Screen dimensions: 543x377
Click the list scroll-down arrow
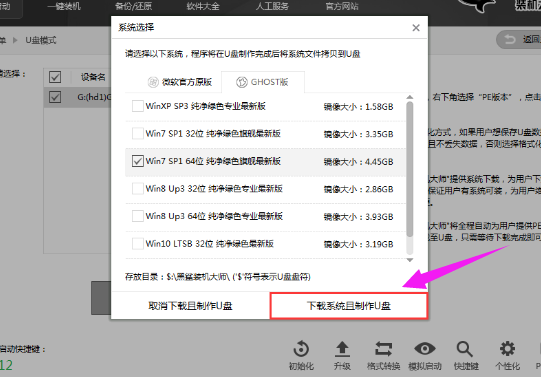(410, 260)
